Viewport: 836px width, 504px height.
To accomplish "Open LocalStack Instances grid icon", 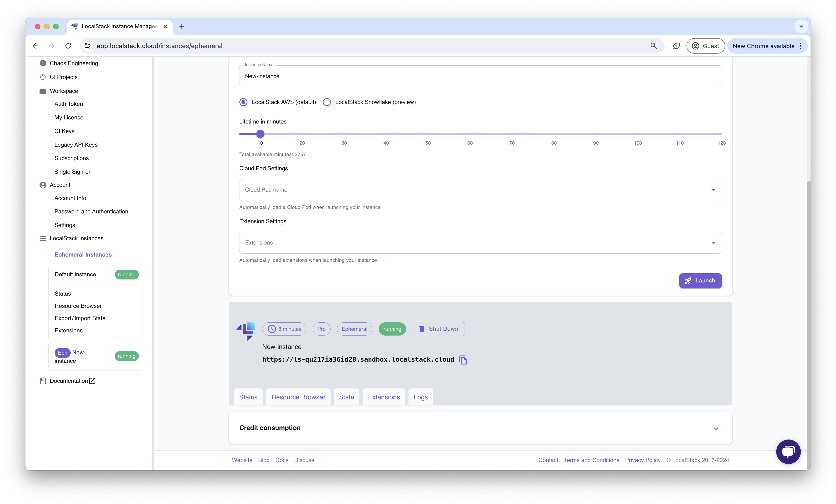I will (x=42, y=238).
